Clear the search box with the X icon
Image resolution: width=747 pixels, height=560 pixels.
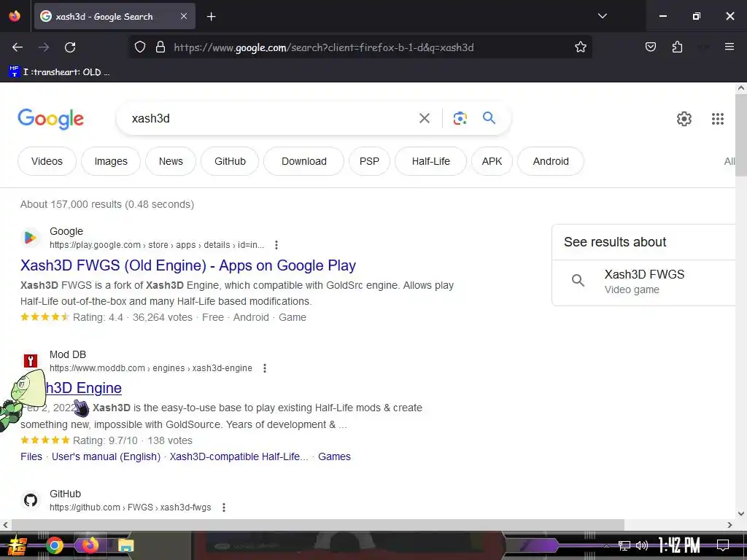click(424, 118)
